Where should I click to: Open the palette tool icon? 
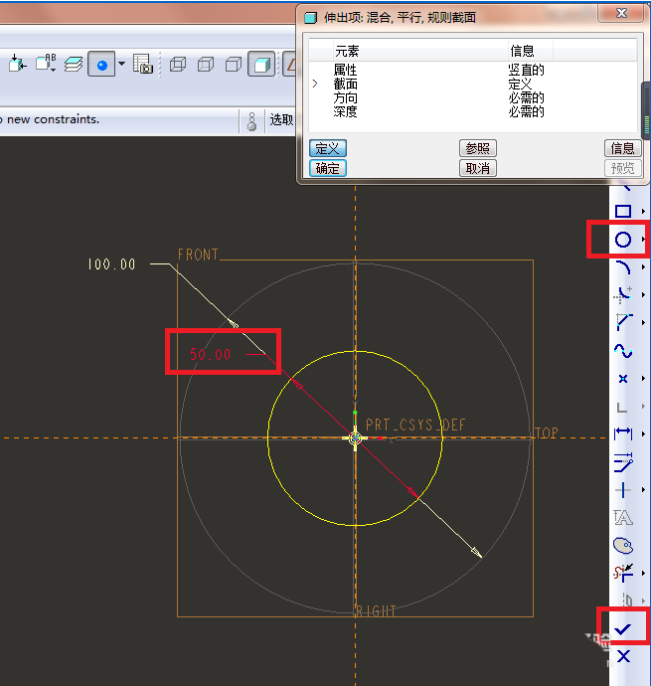[622, 546]
